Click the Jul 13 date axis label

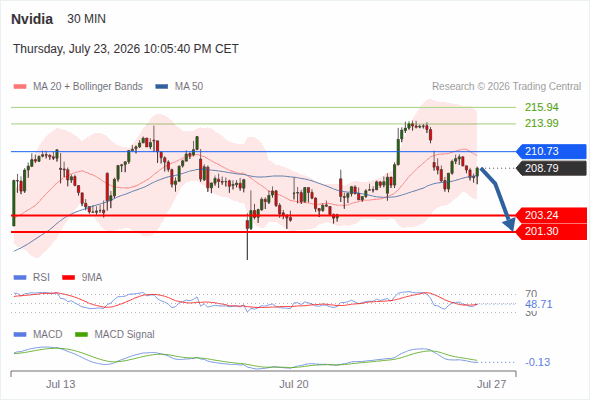click(61, 384)
